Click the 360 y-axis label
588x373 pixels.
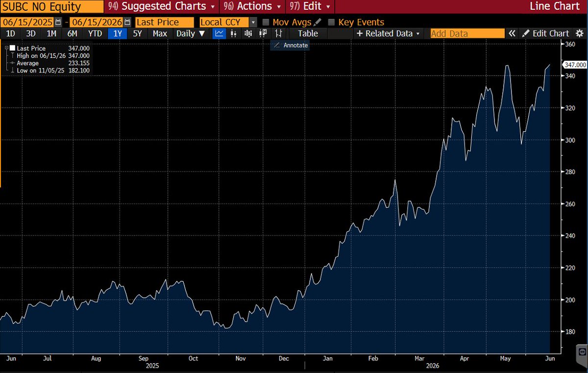(569, 44)
